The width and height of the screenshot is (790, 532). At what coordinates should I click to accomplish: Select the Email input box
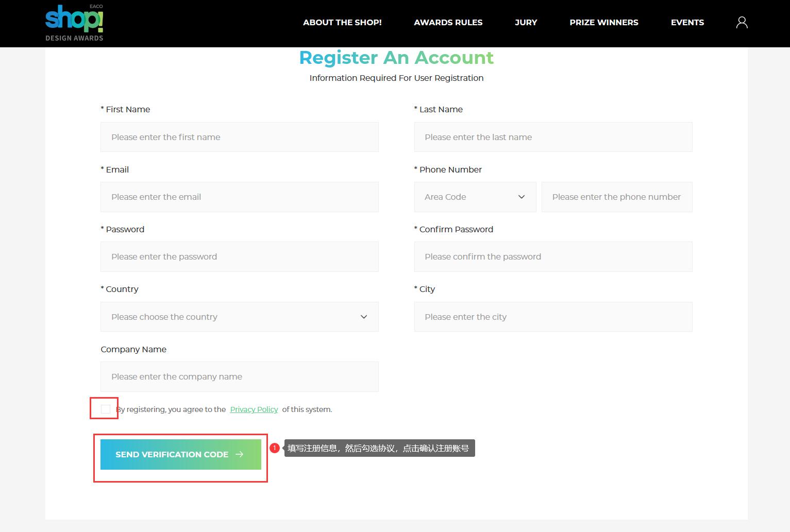pos(239,197)
